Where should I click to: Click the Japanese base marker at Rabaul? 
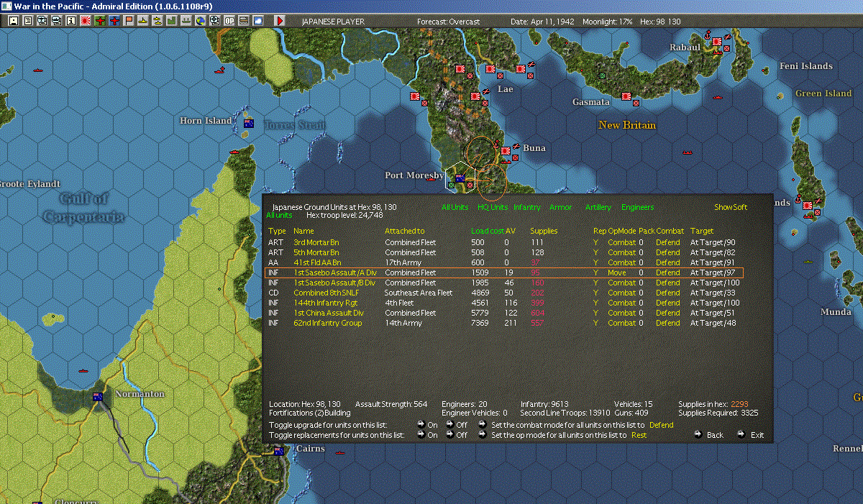point(717,42)
